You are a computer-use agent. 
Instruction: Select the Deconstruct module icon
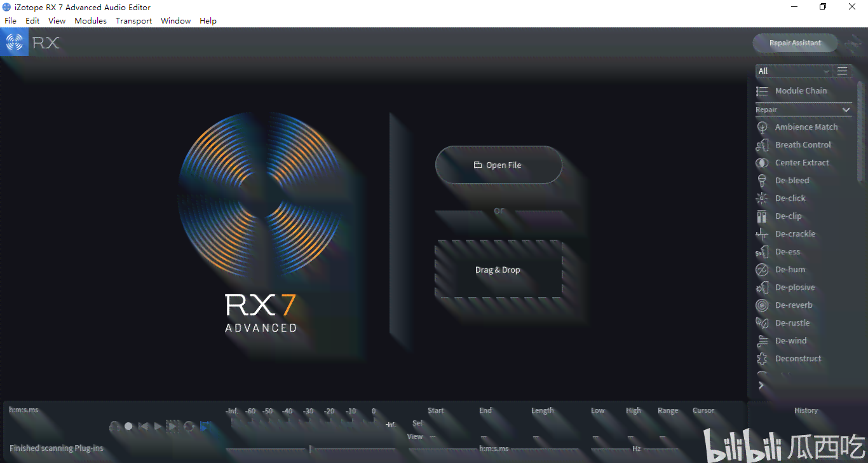click(762, 359)
